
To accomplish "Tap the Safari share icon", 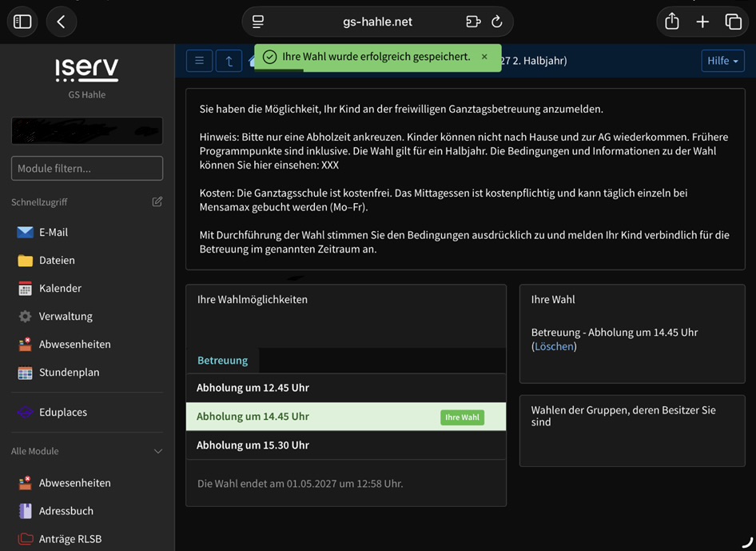I will tap(671, 22).
